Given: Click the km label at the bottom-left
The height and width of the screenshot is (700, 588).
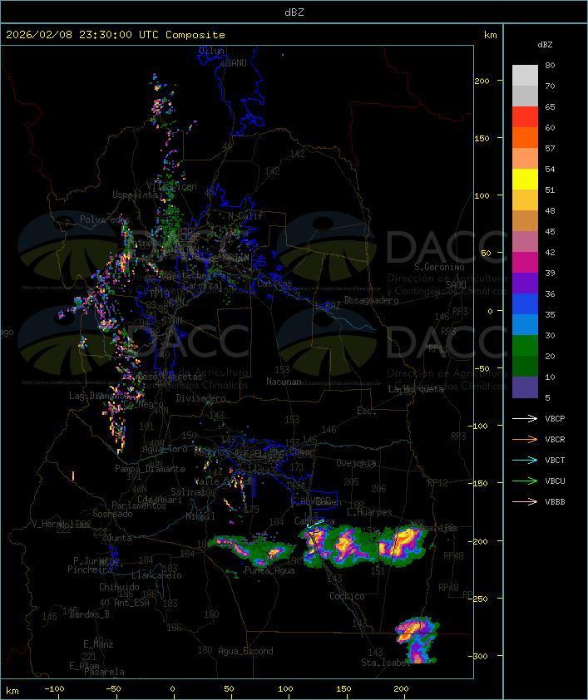Looking at the screenshot, I should pos(12,691).
